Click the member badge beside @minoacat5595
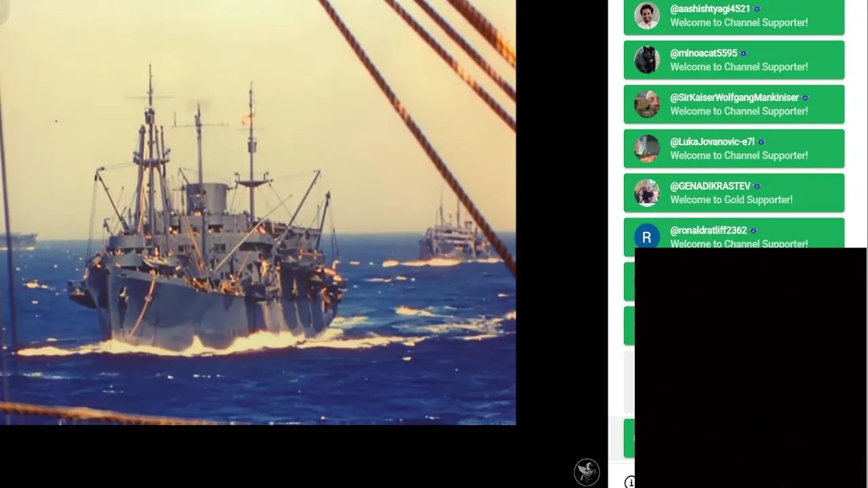868x488 pixels. pos(744,54)
